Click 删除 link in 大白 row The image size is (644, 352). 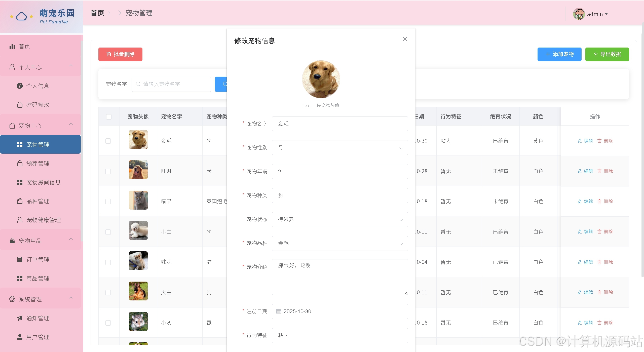point(605,292)
